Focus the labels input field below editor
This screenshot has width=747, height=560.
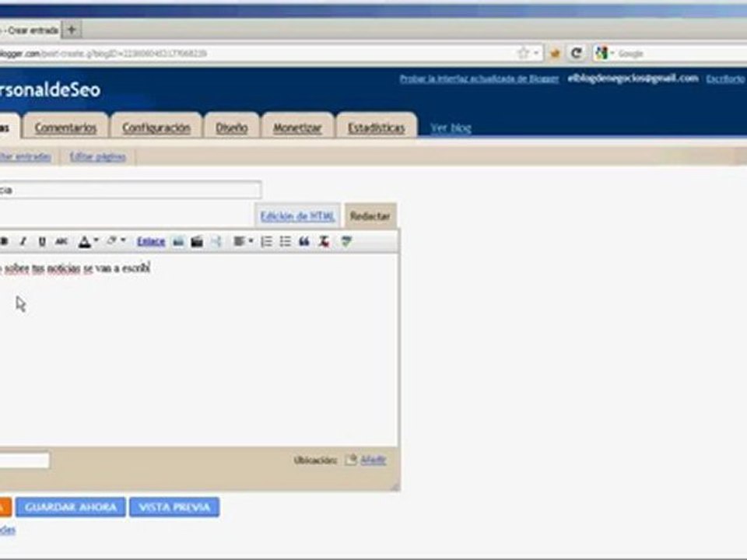point(24,460)
